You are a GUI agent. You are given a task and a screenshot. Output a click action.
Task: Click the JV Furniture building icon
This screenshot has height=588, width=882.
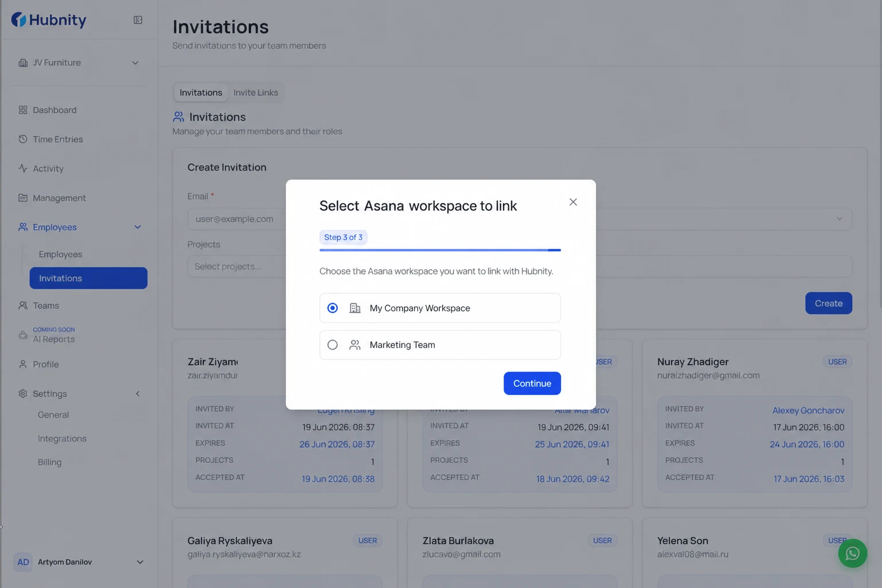[23, 63]
